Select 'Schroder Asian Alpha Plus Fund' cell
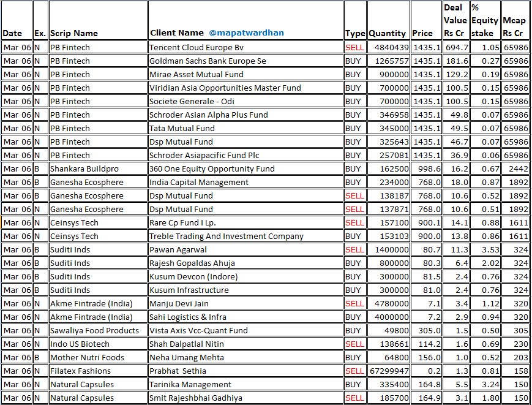This screenshot has width=532, height=405. point(245,115)
